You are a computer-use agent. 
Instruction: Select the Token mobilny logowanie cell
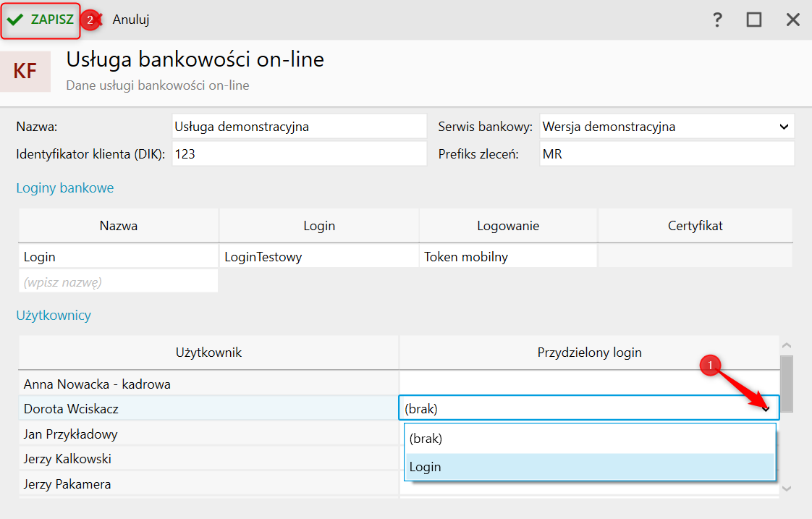508,257
